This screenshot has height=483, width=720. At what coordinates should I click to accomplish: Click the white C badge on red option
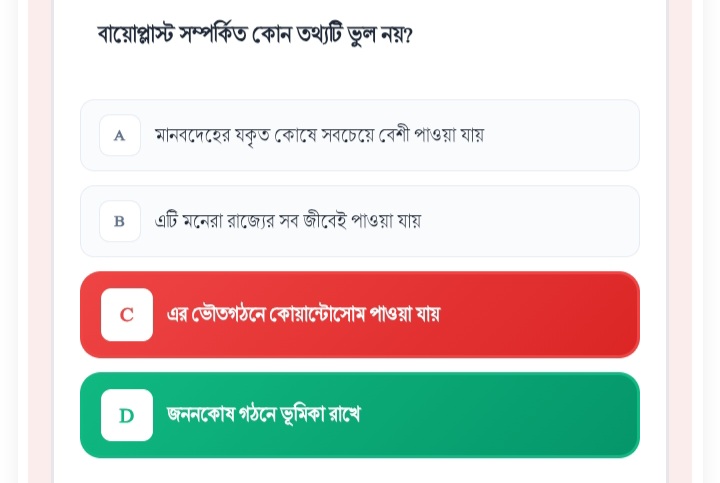[127, 315]
